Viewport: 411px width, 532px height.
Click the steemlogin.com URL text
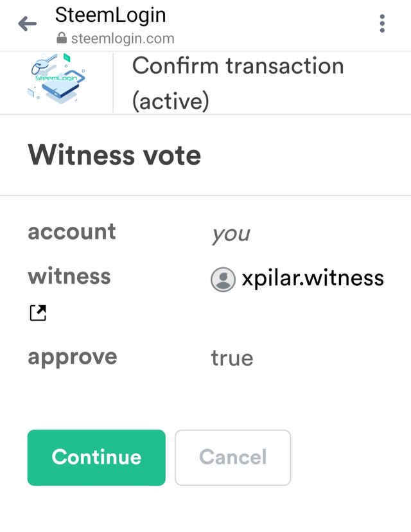coord(123,39)
